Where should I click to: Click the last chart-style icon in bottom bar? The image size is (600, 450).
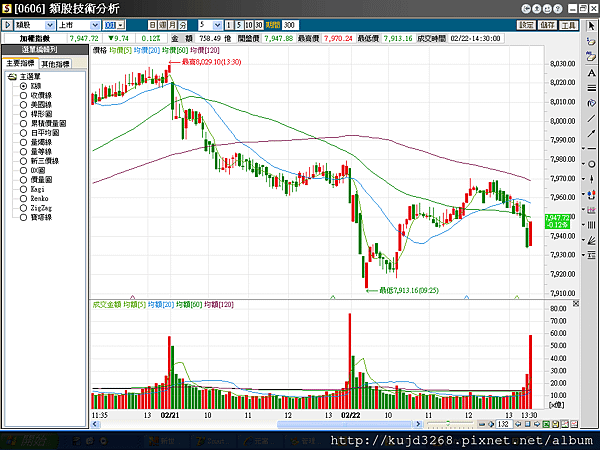pyautogui.click(x=574, y=424)
